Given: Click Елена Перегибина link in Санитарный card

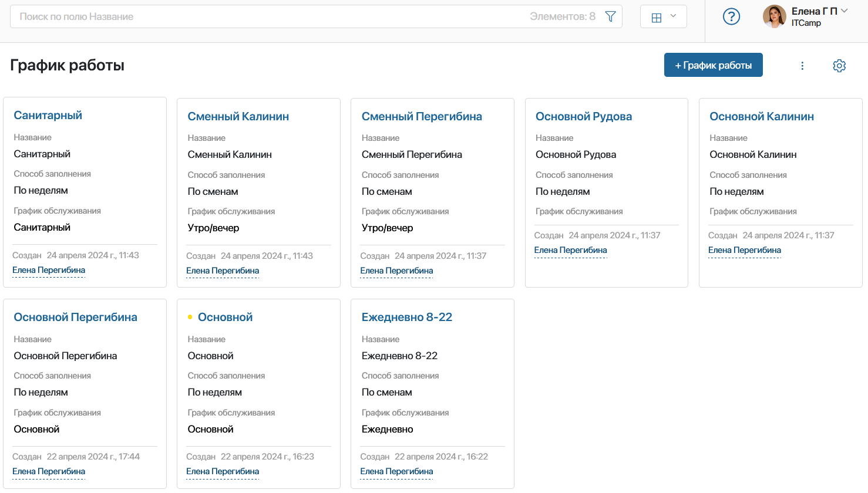Looking at the screenshot, I should tap(49, 270).
